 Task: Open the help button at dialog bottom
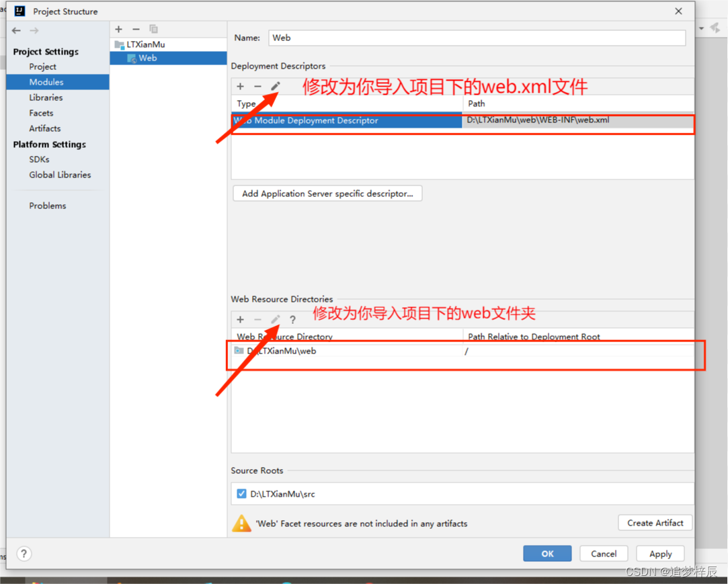coord(24,553)
